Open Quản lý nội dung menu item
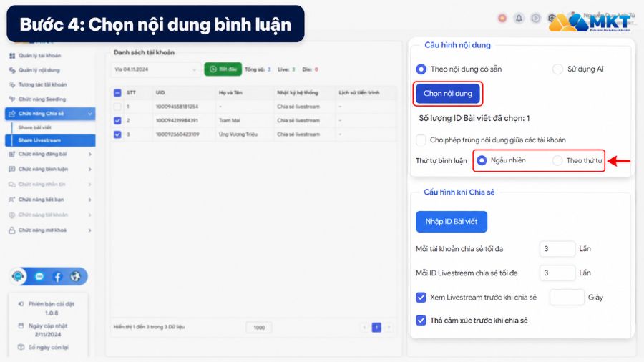Viewport: 644px width, 362px height. click(x=39, y=70)
